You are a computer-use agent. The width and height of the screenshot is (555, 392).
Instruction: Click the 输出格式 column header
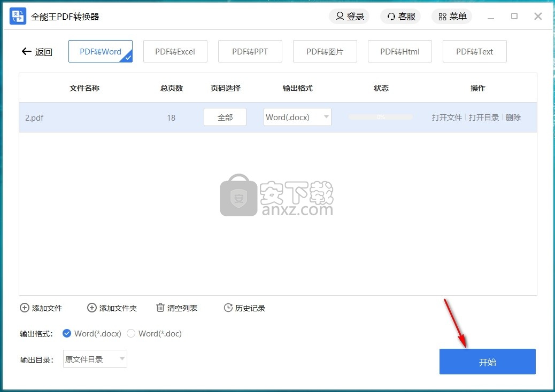pyautogui.click(x=298, y=88)
